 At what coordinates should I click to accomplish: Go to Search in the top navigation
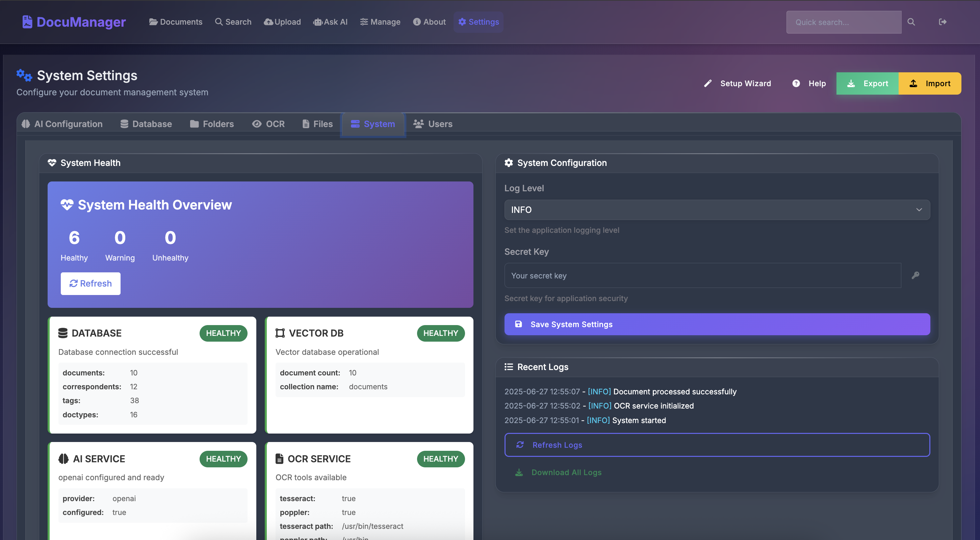(x=233, y=22)
